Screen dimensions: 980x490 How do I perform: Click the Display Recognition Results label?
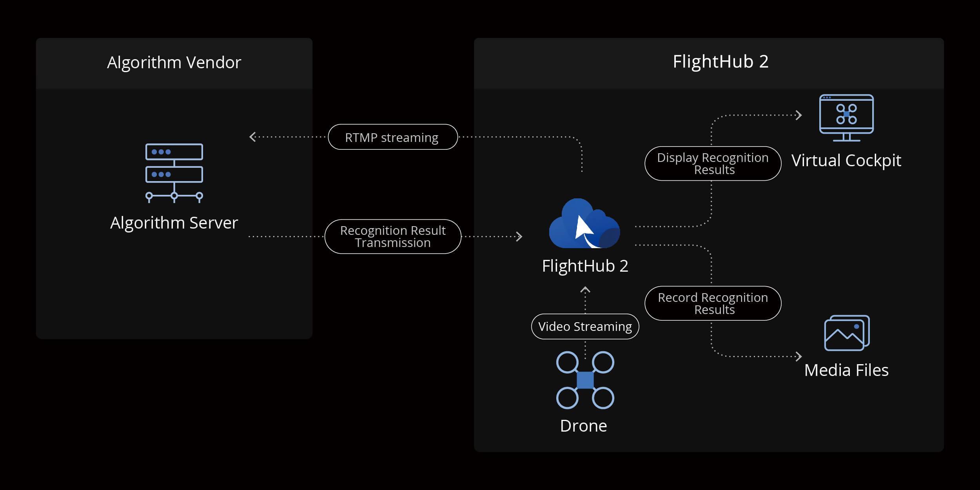712,163
